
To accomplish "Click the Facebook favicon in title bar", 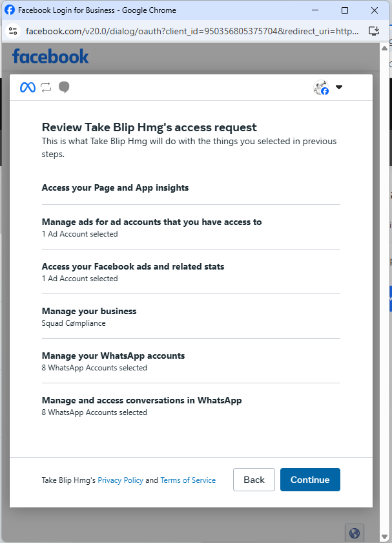I will coord(10,10).
